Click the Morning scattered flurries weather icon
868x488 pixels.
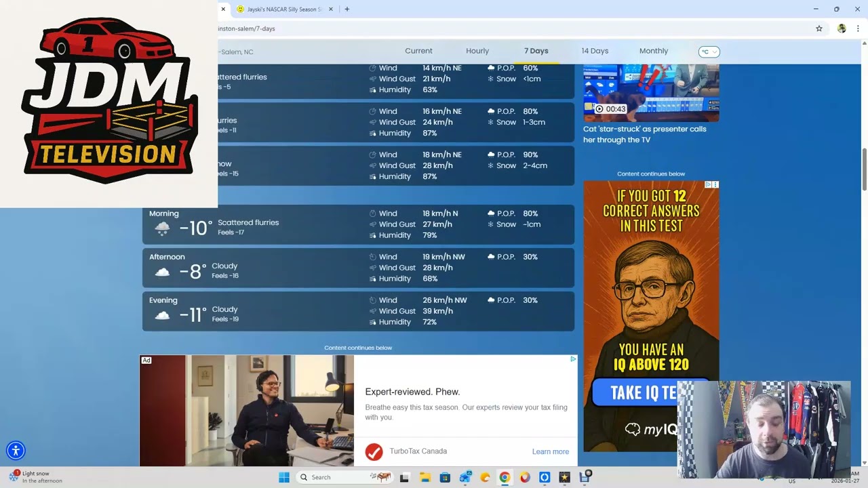(162, 229)
